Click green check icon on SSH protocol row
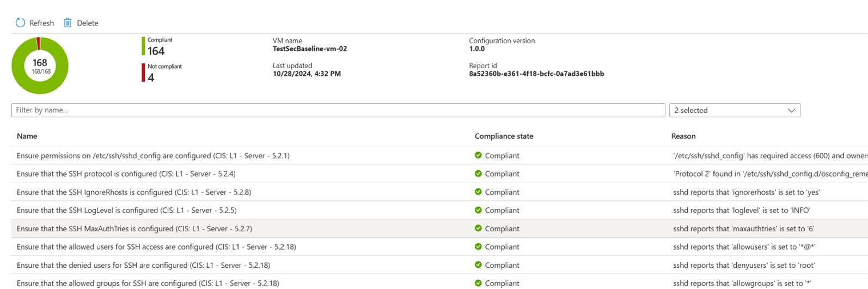The width and height of the screenshot is (868, 289). [478, 173]
